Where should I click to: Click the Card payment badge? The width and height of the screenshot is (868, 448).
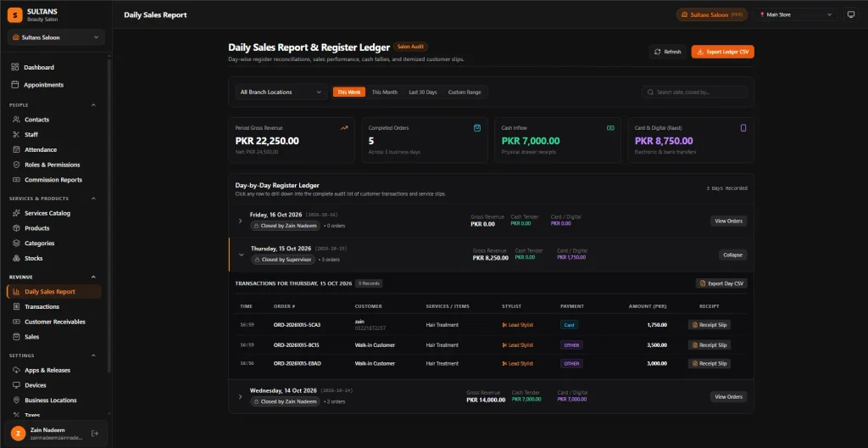tap(569, 325)
